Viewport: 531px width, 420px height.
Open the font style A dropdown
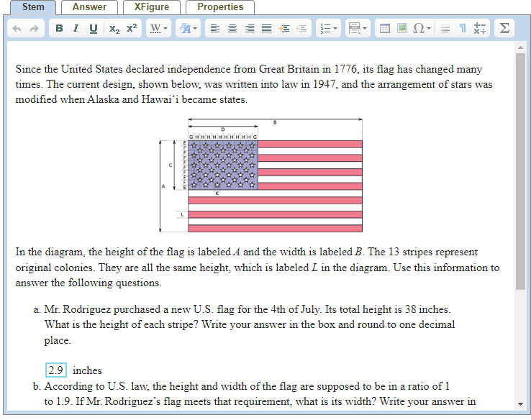pyautogui.click(x=188, y=28)
